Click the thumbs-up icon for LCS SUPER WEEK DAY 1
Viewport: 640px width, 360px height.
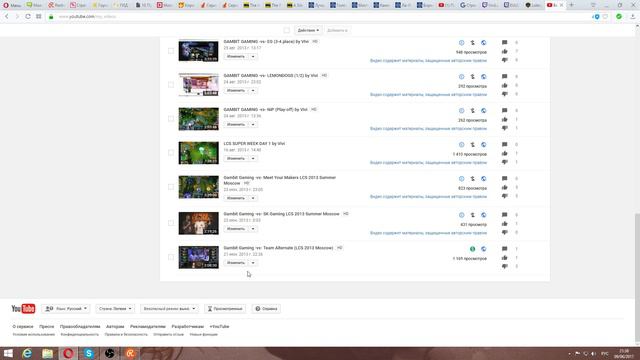pyautogui.click(x=504, y=153)
